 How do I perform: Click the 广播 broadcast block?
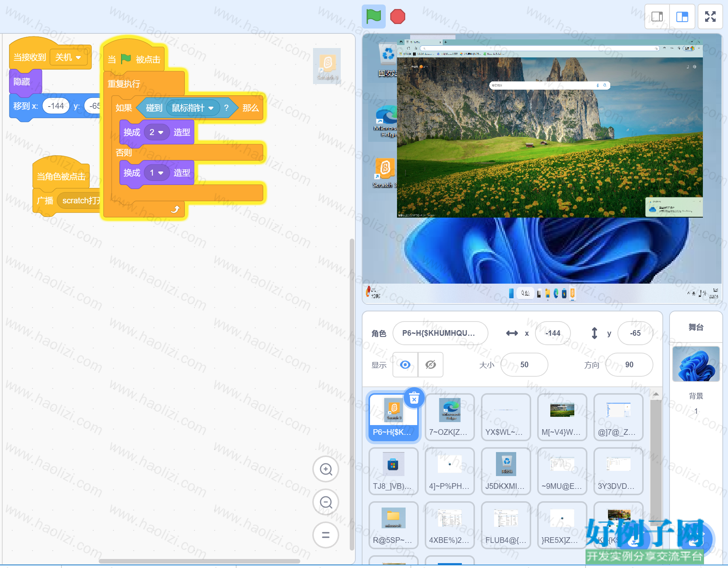[x=45, y=201]
